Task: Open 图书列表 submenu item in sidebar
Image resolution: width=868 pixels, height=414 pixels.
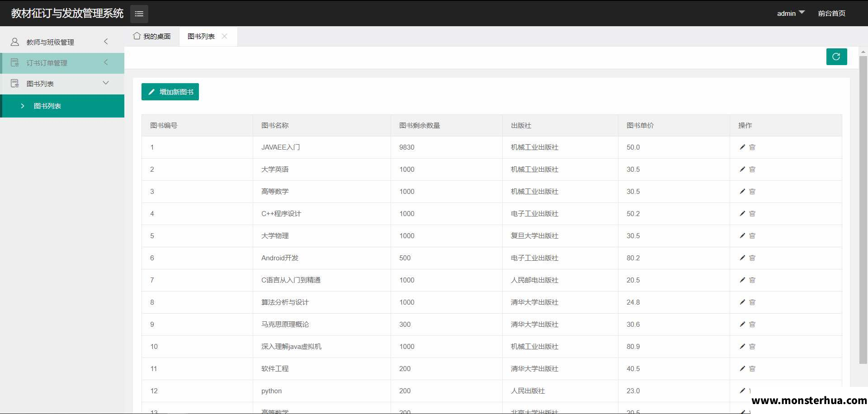Action: 62,106
